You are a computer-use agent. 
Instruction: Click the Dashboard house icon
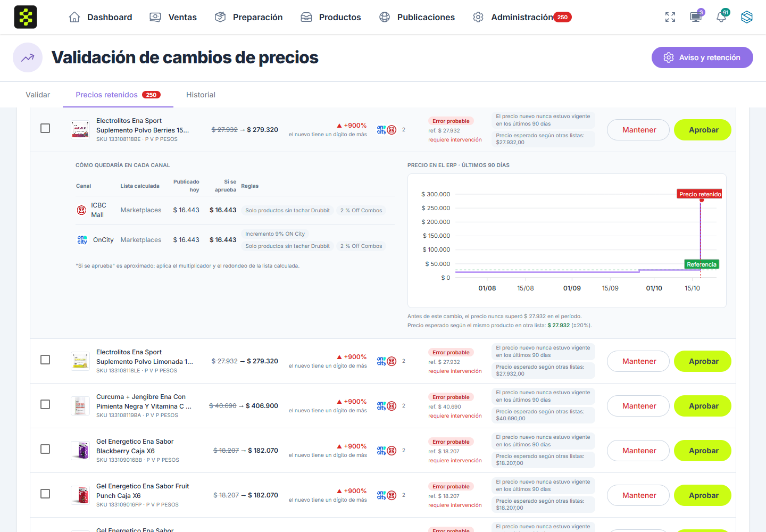pyautogui.click(x=74, y=17)
